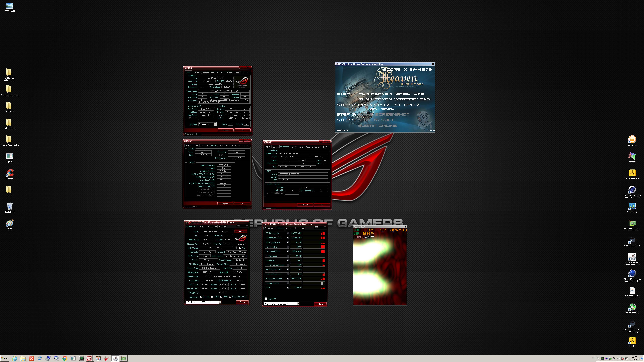Open the Processor #1 selection dropdown in CPU-Z

(x=215, y=124)
